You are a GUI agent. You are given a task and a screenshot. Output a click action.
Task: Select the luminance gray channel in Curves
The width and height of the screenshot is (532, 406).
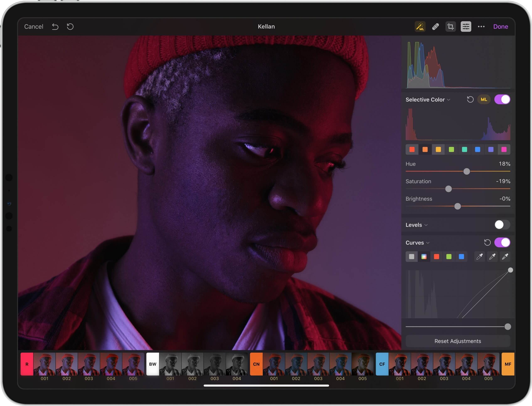click(411, 257)
